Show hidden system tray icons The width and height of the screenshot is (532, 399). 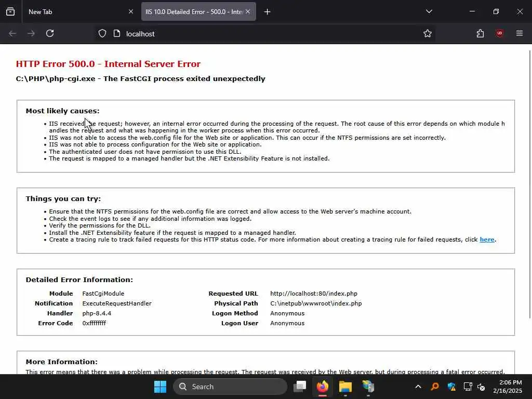point(418,387)
